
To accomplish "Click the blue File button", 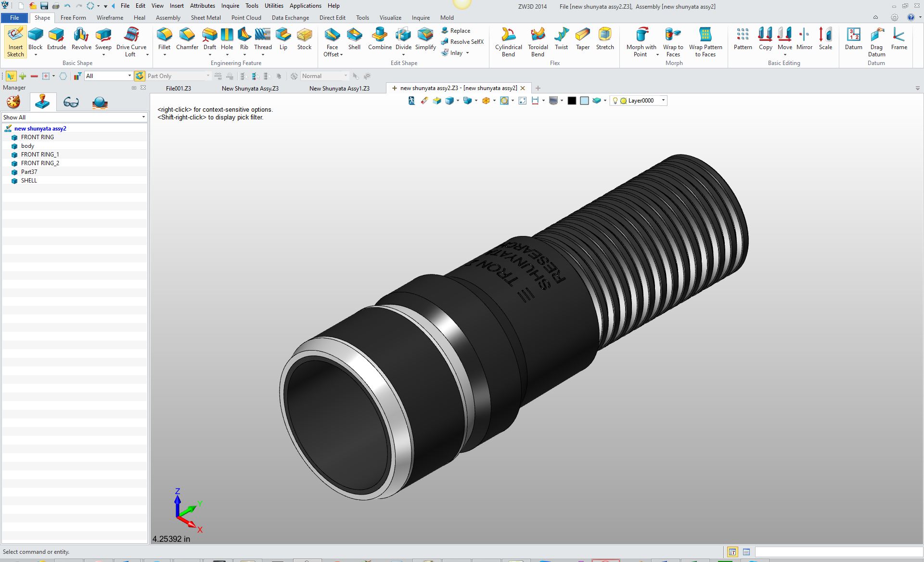I will click(x=14, y=18).
